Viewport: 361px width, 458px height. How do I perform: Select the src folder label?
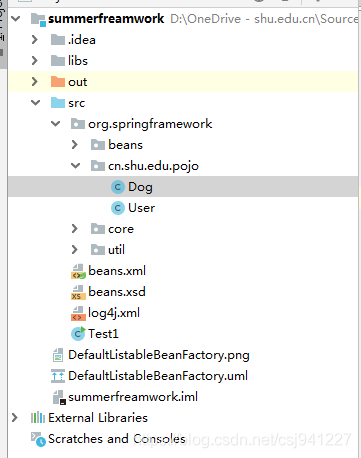[x=76, y=103]
